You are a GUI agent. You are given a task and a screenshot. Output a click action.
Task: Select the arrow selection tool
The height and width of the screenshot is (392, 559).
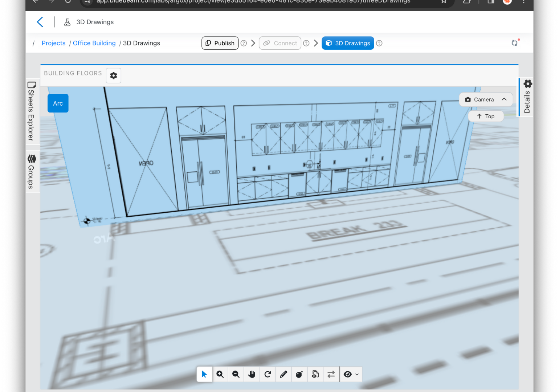click(204, 374)
